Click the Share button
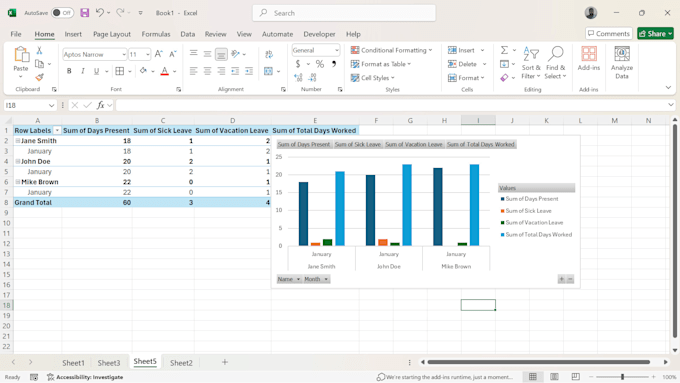Screen dimensions: 680x383 pyautogui.click(x=655, y=33)
